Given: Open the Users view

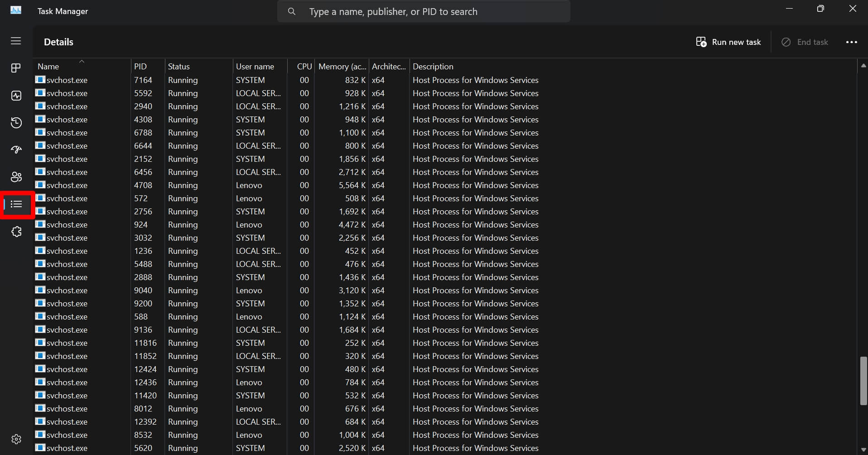Looking at the screenshot, I should 16,177.
